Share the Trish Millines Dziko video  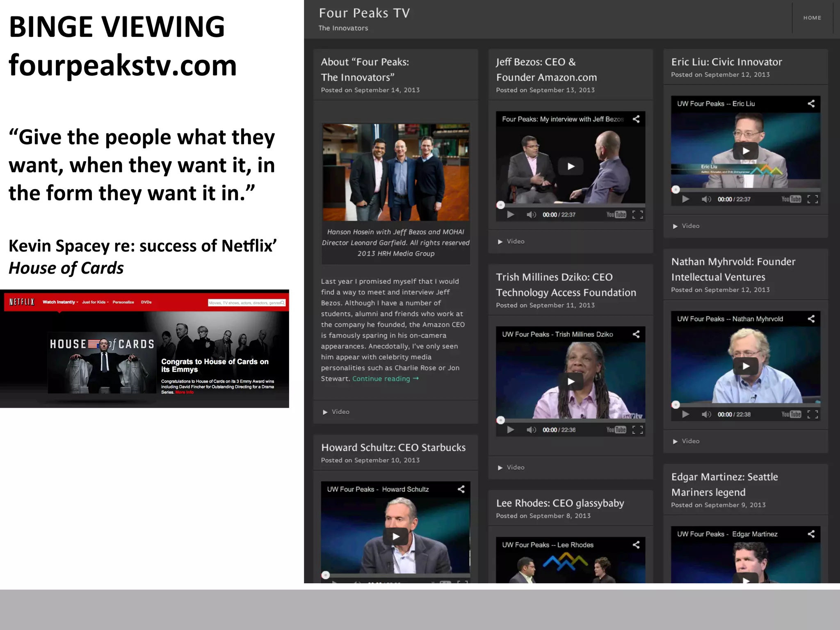[636, 334]
